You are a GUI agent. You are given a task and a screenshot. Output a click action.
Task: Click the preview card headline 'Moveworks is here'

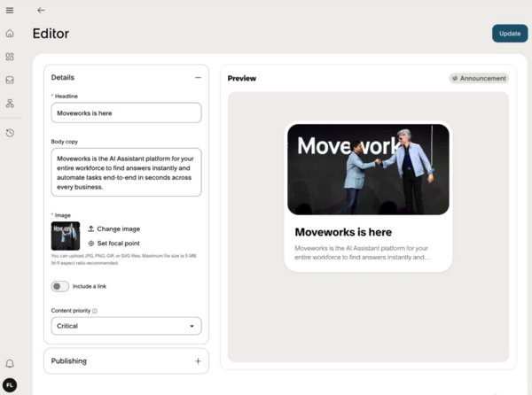tap(343, 232)
